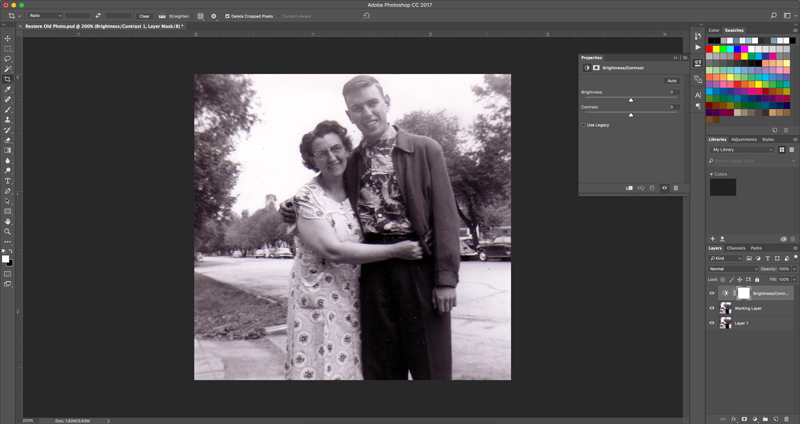
Task: Add layer mask in Layers panel
Action: [x=744, y=419]
